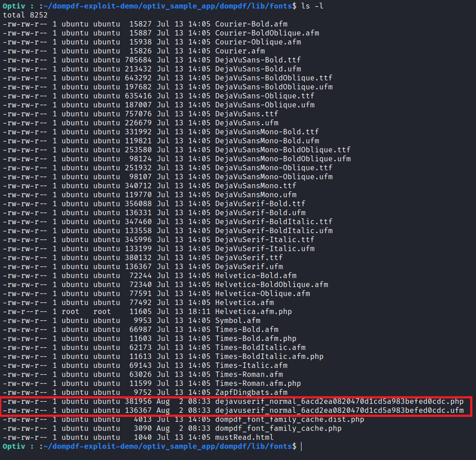Click the Courier-Bold.afm filename
Screen dimensions: 476x460
251,24
